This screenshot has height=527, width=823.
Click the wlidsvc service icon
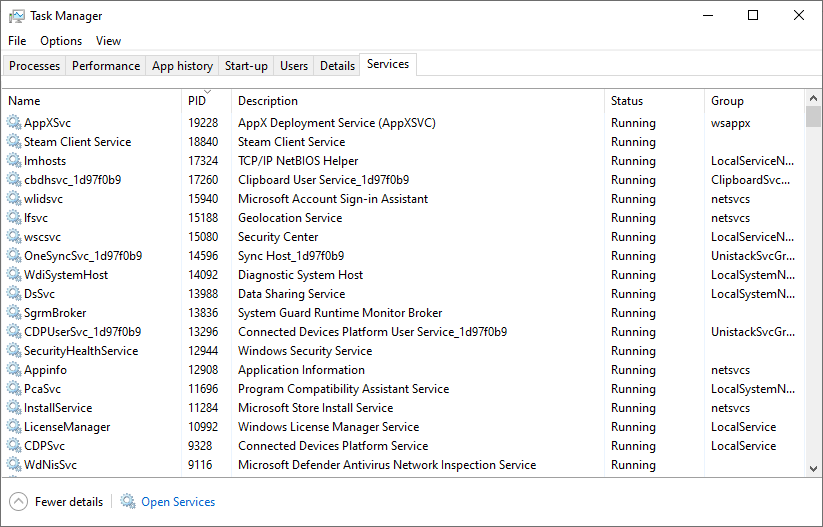pyautogui.click(x=14, y=199)
